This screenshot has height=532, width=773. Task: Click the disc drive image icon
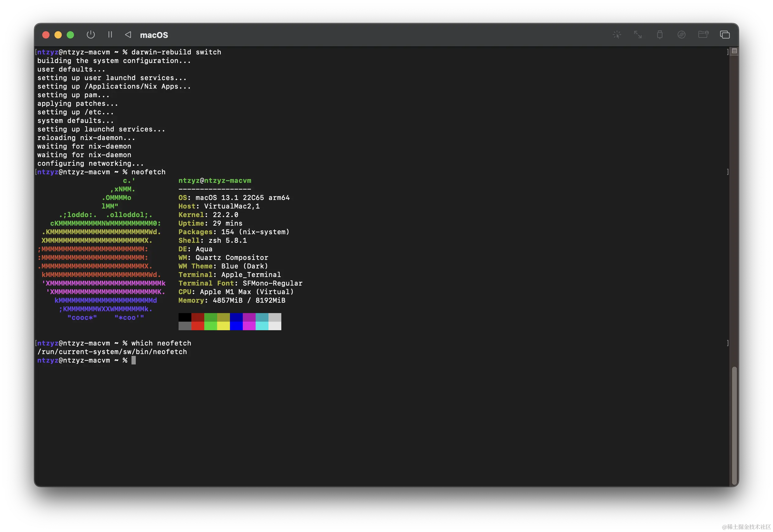click(682, 34)
